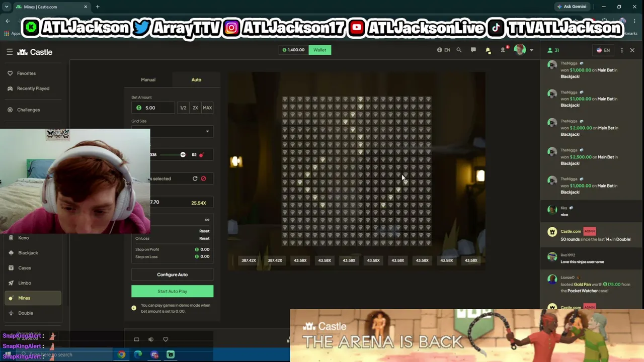The height and width of the screenshot is (362, 644).
Task: View online users count 31
Action: [x=553, y=50]
